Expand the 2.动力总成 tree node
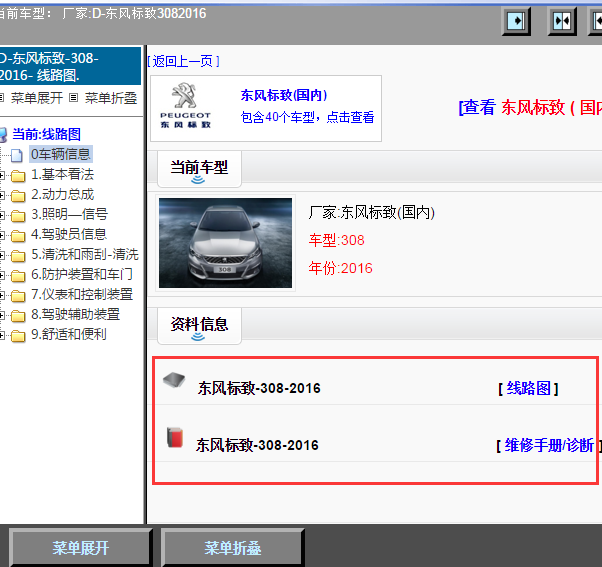Viewport: 602px width, 567px height. (x=2, y=195)
